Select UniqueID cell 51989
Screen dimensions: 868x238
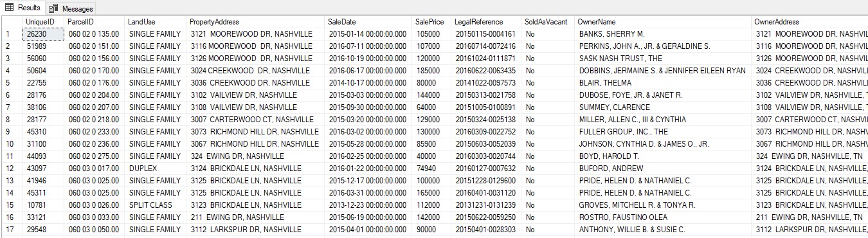coord(43,46)
